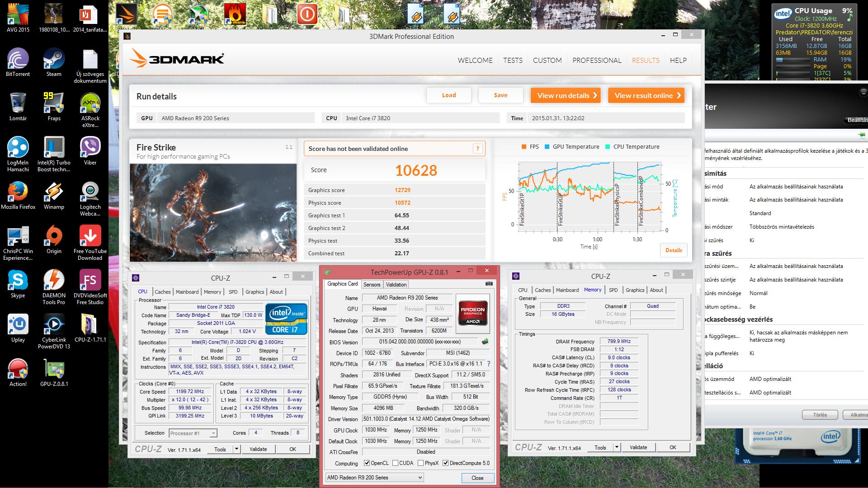
Task: Click the bus interface question mark icon
Action: point(488,364)
